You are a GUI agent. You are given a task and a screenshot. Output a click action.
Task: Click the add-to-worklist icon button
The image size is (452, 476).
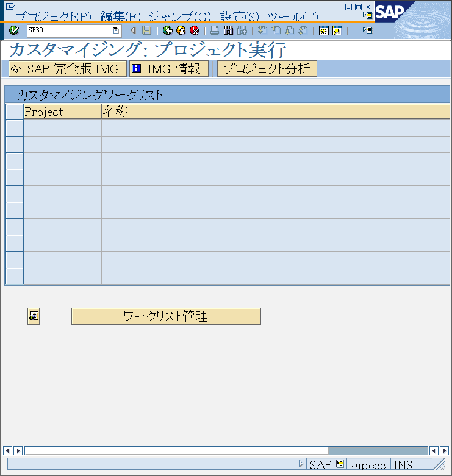[x=34, y=316]
